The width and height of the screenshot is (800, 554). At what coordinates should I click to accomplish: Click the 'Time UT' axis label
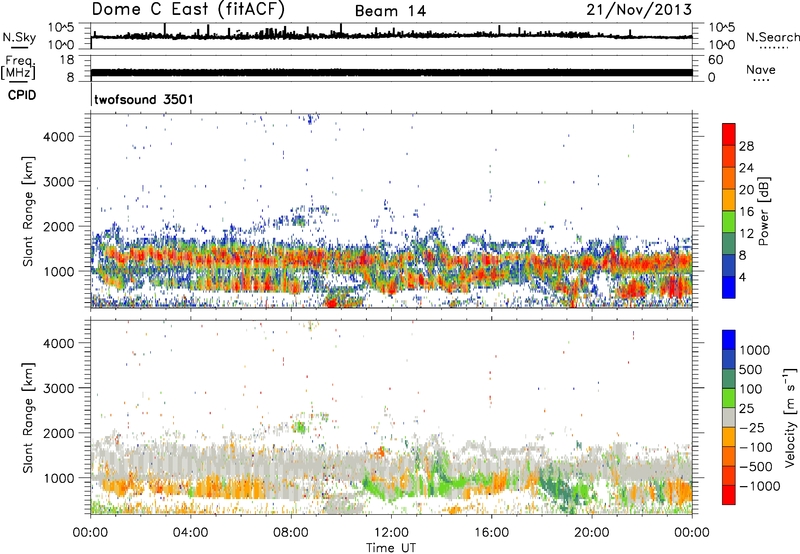[x=391, y=548]
